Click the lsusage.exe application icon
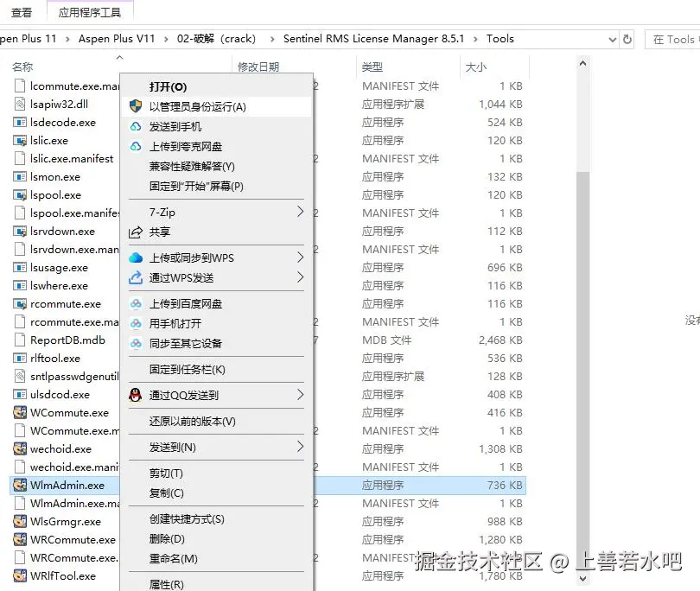This screenshot has width=700, height=591. pyautogui.click(x=20, y=268)
